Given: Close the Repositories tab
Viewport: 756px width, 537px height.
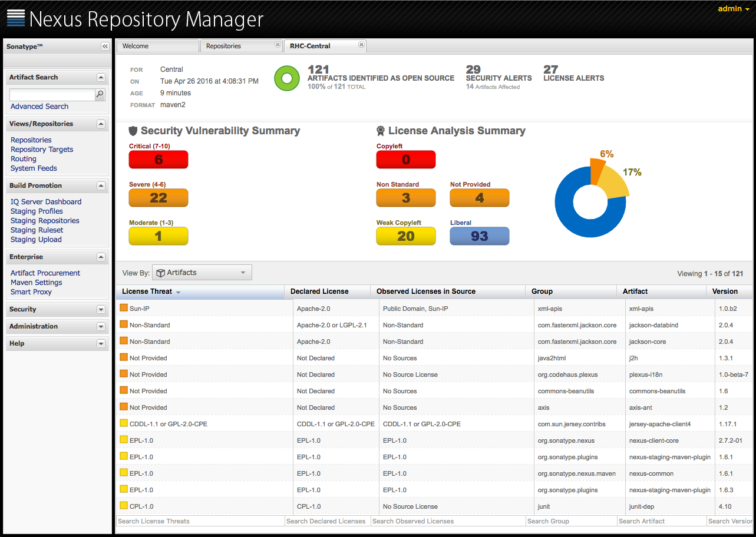Looking at the screenshot, I should [278, 45].
